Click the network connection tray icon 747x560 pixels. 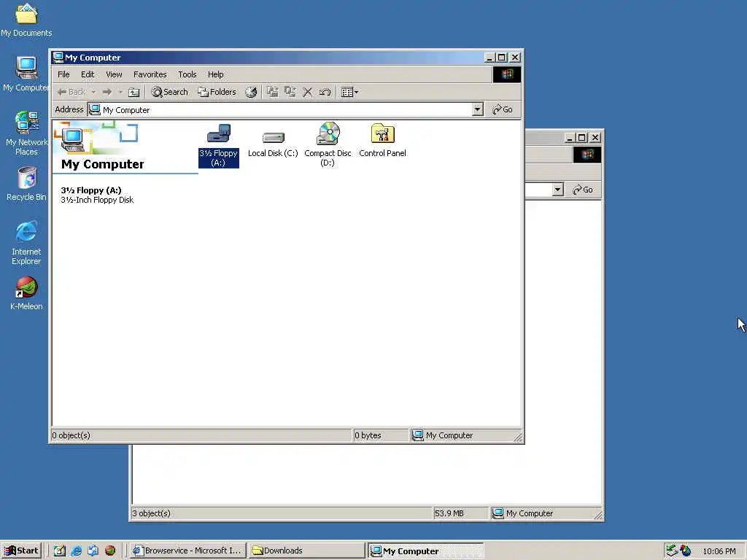tap(672, 551)
